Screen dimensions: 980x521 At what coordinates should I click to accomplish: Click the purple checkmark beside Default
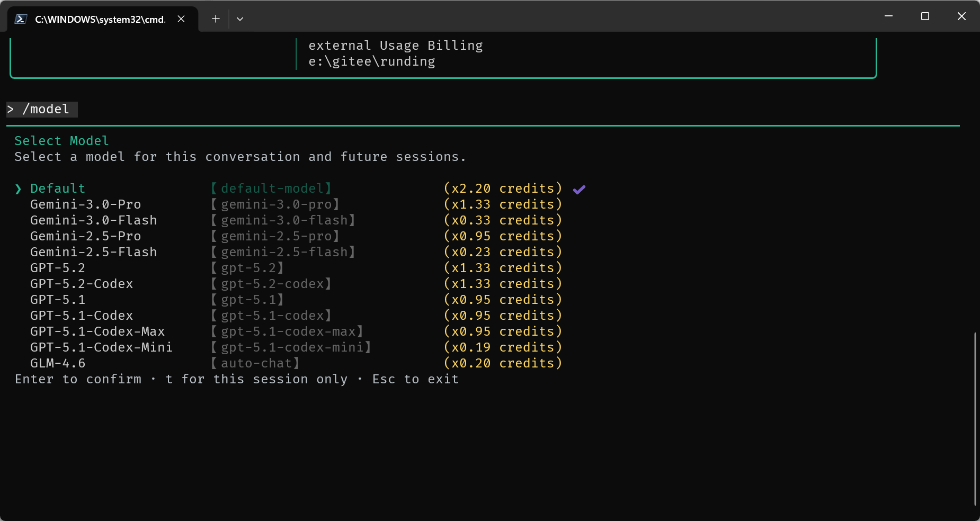pyautogui.click(x=579, y=189)
